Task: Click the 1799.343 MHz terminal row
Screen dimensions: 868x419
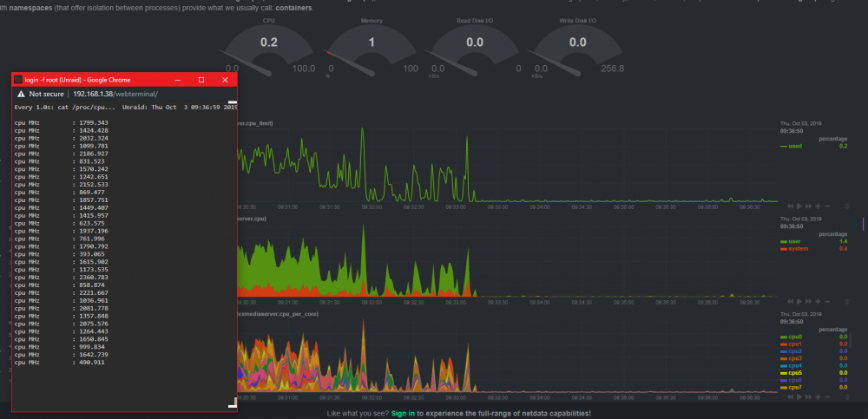Action: [x=62, y=122]
